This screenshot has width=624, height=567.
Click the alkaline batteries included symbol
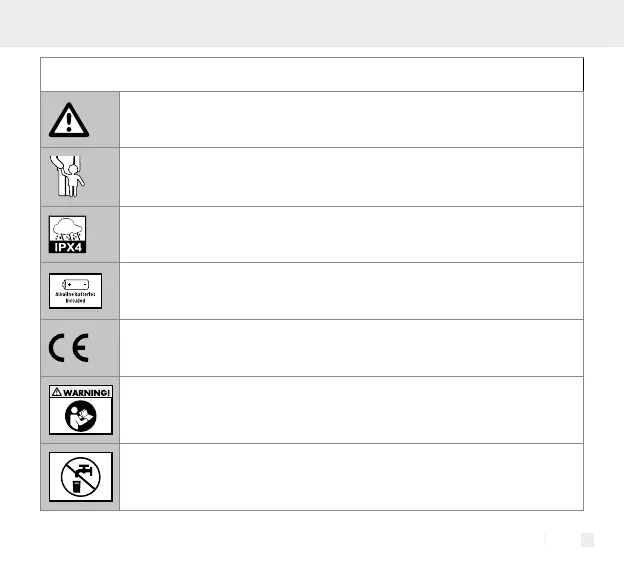[80, 291]
